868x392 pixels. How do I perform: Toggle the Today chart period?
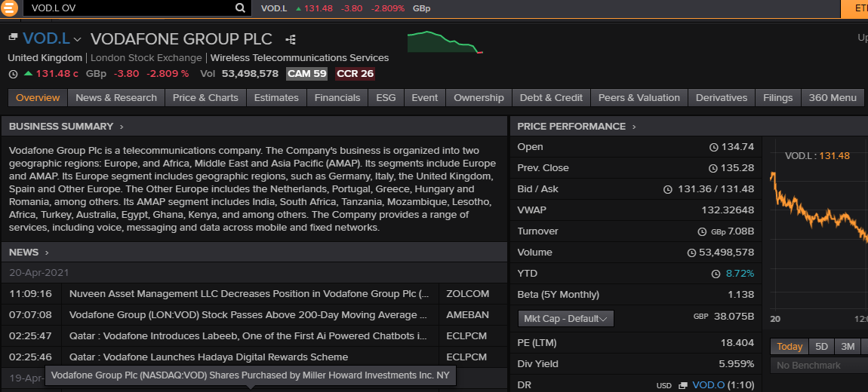coord(790,347)
